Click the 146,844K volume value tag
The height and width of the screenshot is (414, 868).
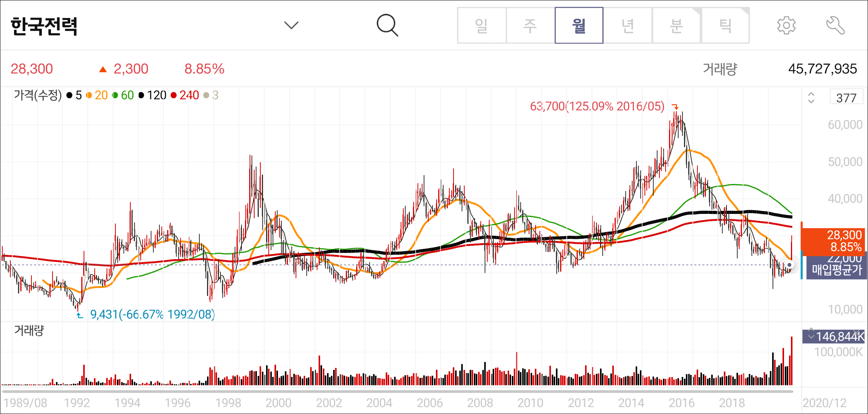[x=834, y=337]
